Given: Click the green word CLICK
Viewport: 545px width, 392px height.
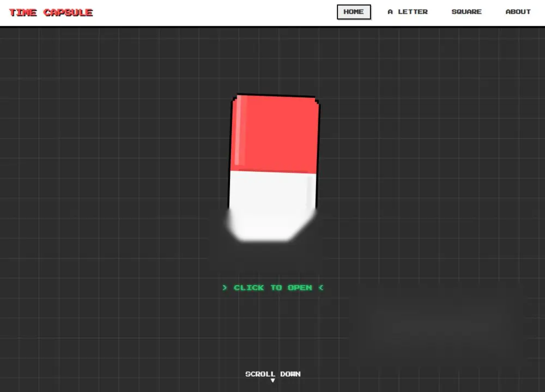Looking at the screenshot, I should [249, 288].
